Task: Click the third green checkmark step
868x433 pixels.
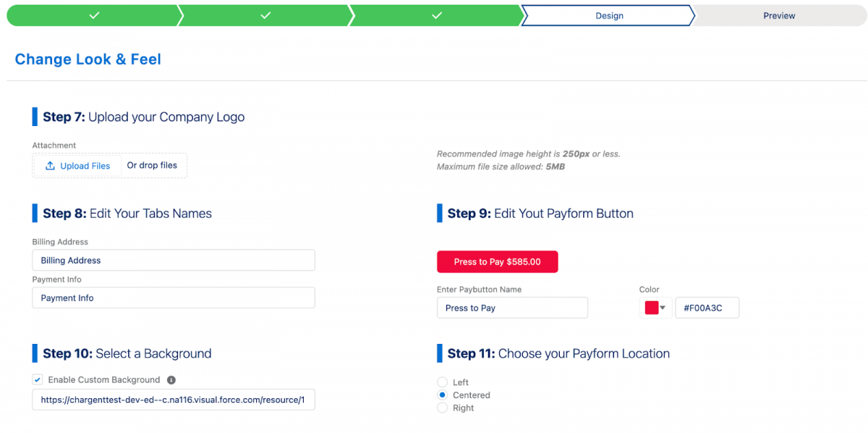Action: pos(435,14)
